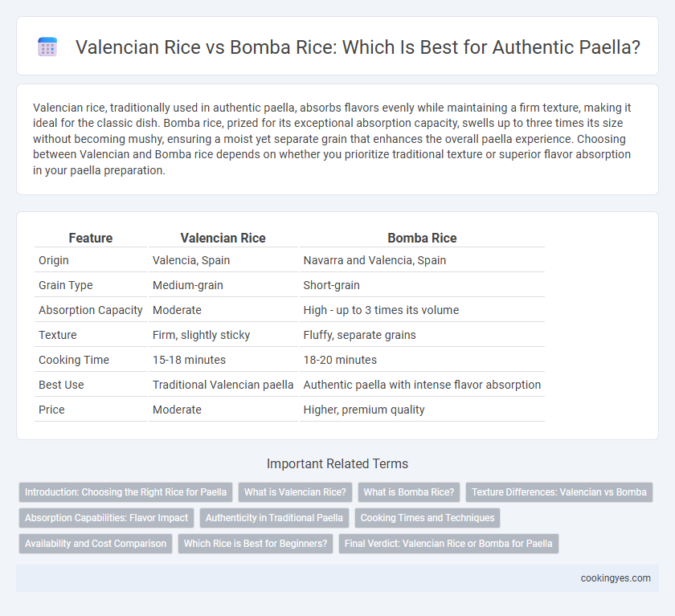Select the 'What is Bomba Rice?' tag
Viewport: 675px width, 616px height.
point(409,492)
